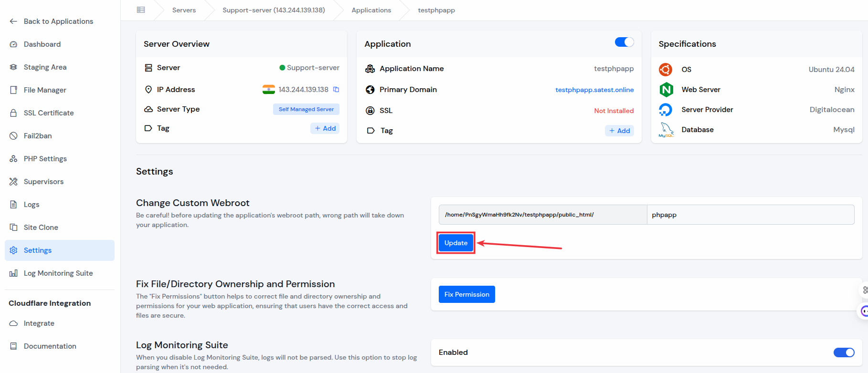Click the Back to Applications arrow
Screen dimensions: 868x373
13,21
